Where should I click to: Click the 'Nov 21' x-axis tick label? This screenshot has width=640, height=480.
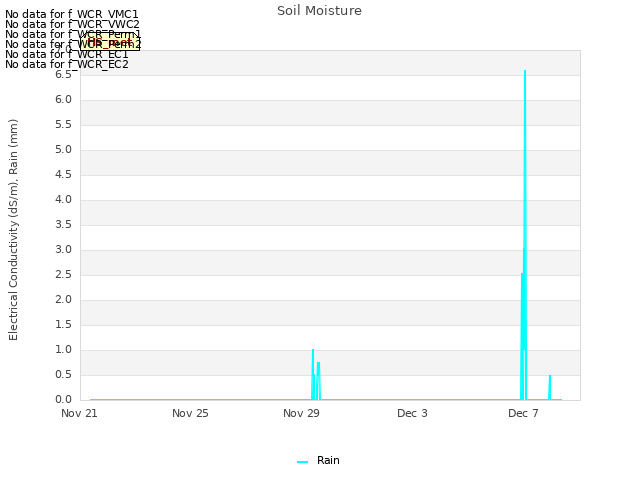tap(79, 413)
